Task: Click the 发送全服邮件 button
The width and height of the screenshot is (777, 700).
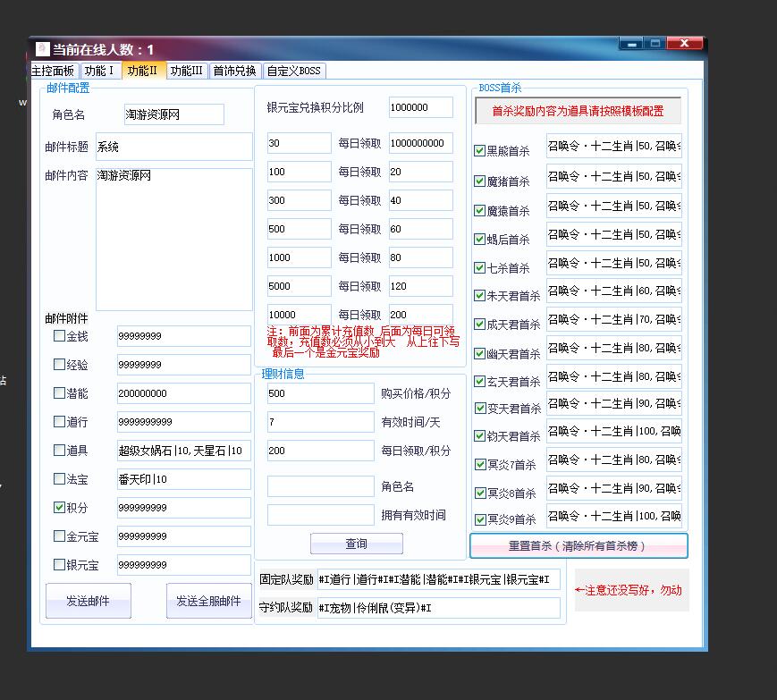Action: [x=208, y=601]
